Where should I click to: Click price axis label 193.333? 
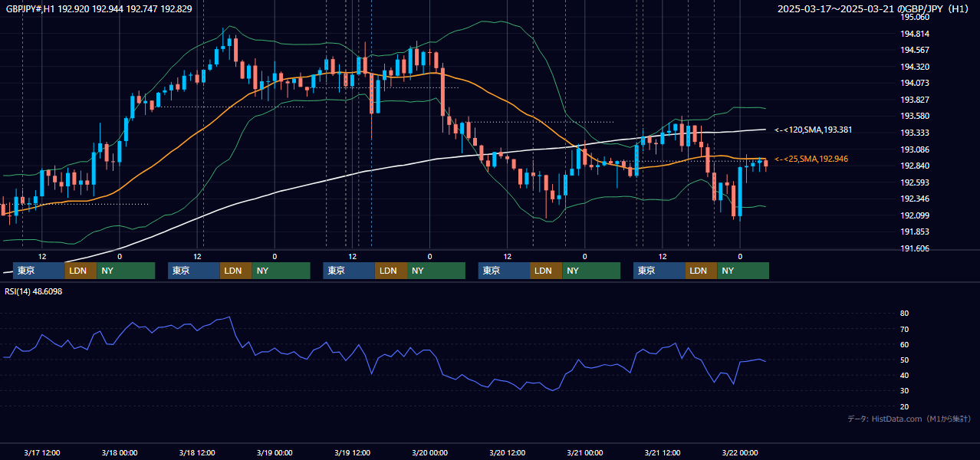[915, 133]
